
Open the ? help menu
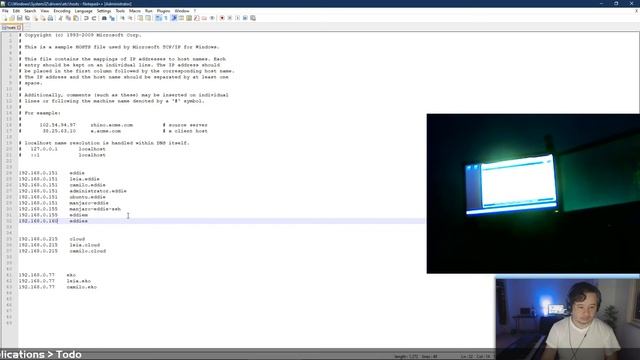(195, 11)
